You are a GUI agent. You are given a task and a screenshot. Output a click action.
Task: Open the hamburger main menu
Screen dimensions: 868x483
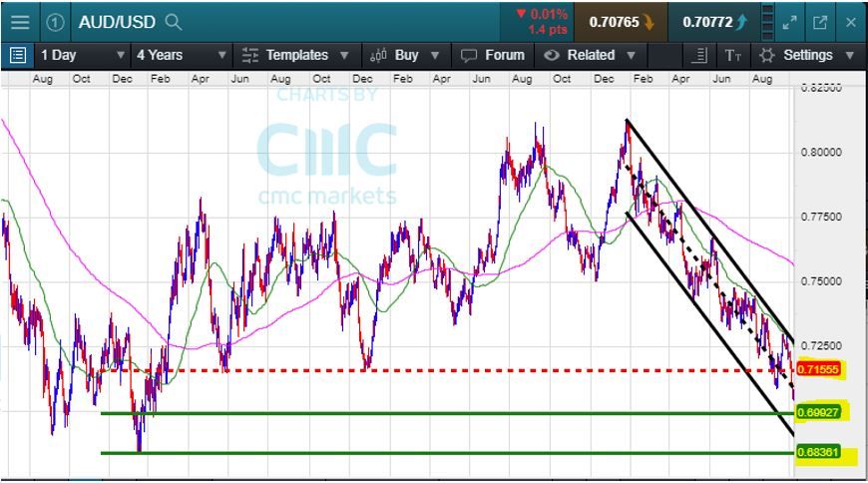pos(20,22)
